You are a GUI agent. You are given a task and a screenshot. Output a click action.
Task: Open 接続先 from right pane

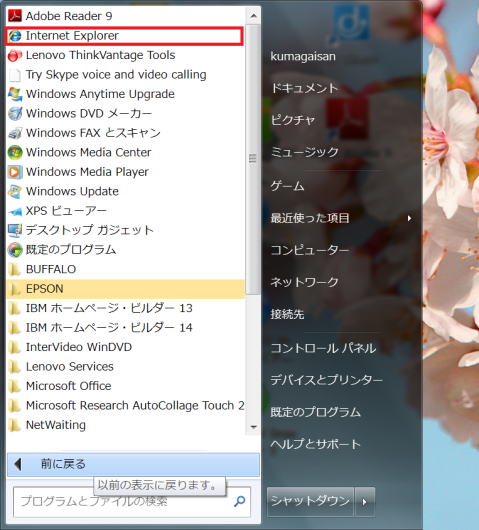pos(287,315)
